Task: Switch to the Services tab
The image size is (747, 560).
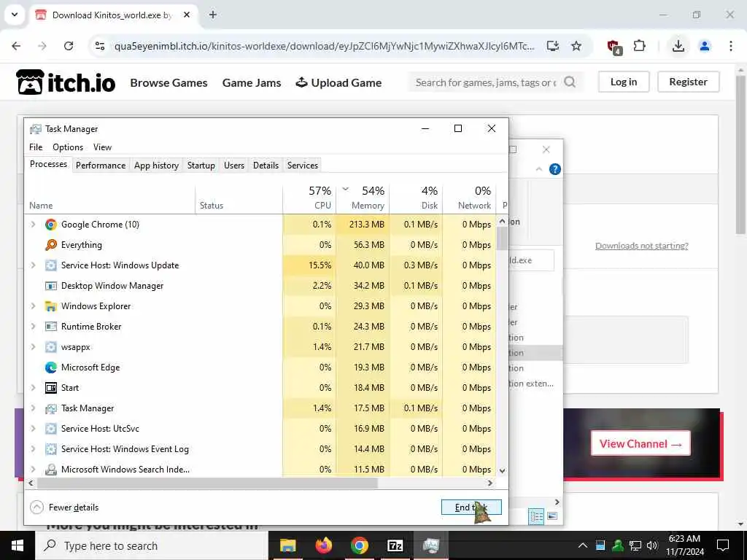Action: click(303, 166)
